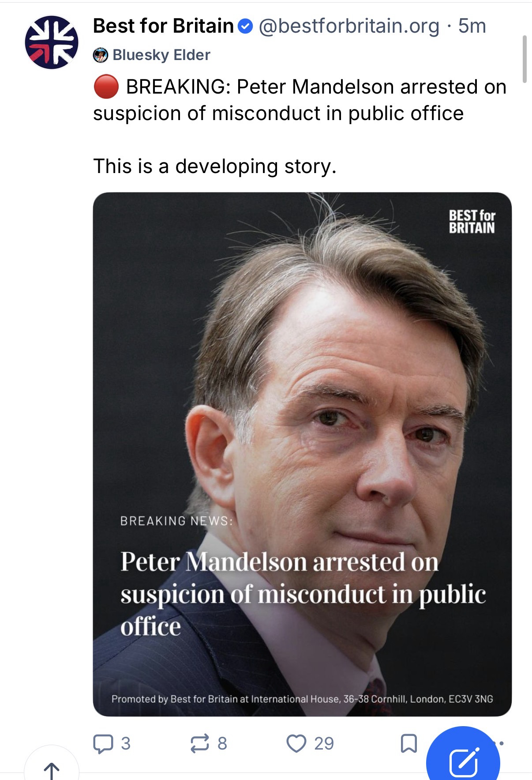Screen dimensions: 532x780
Task: Click the like count 29
Action: [x=324, y=744]
